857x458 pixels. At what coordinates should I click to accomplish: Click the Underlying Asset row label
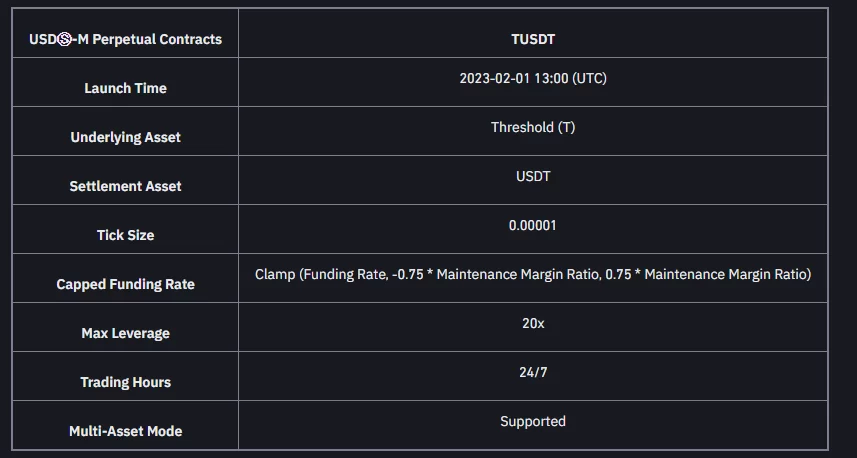[125, 137]
